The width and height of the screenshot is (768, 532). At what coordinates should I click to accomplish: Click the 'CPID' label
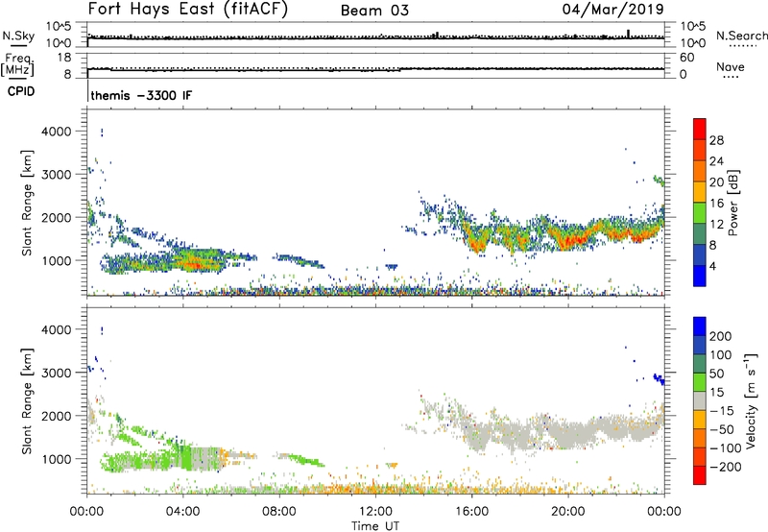point(21,91)
